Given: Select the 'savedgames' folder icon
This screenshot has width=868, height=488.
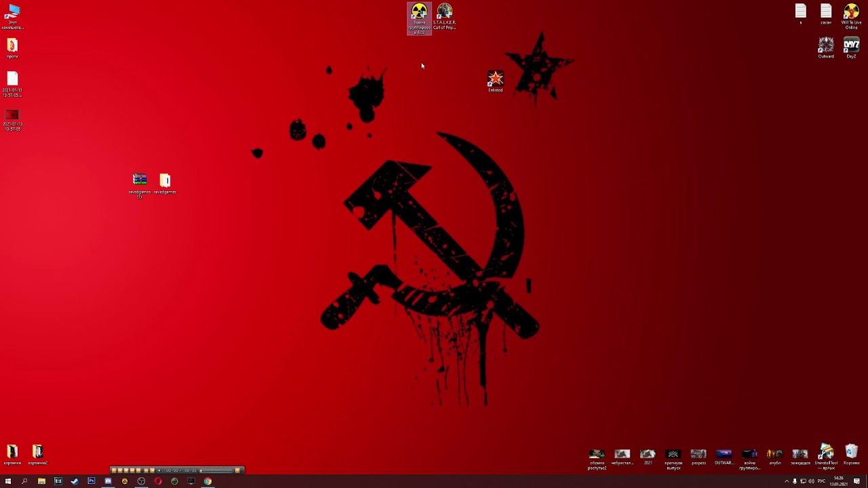Looking at the screenshot, I should (165, 184).
